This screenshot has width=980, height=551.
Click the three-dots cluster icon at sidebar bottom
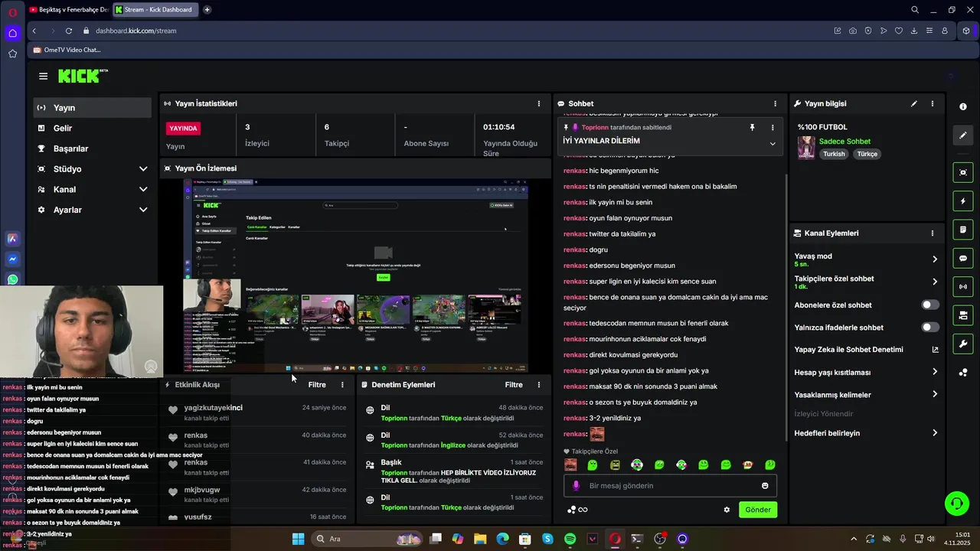pyautogui.click(x=963, y=373)
